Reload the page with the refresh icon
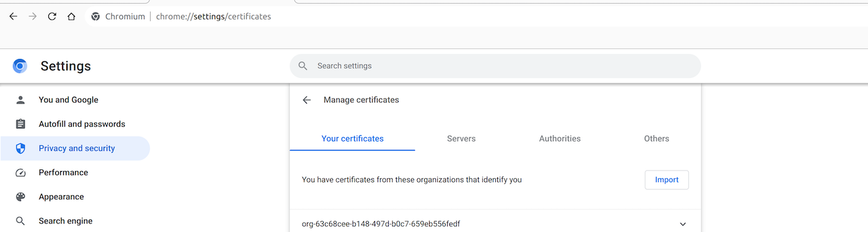 [x=52, y=17]
